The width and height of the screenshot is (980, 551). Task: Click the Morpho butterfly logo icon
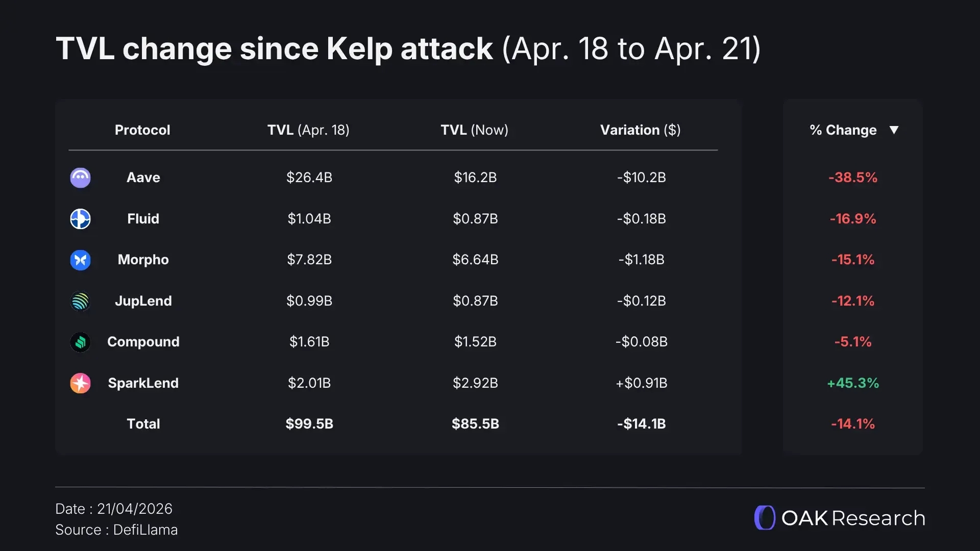[80, 260]
